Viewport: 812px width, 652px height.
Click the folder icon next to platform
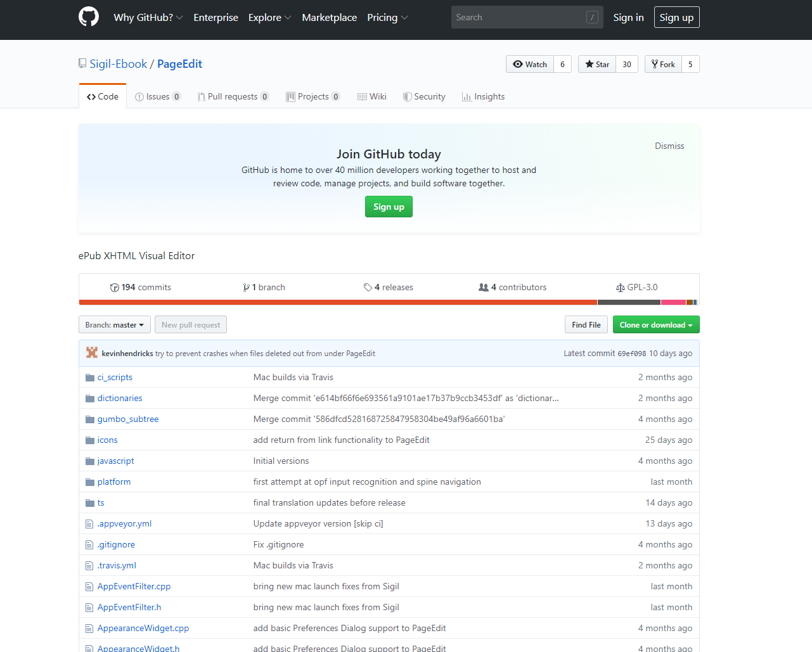click(x=89, y=482)
